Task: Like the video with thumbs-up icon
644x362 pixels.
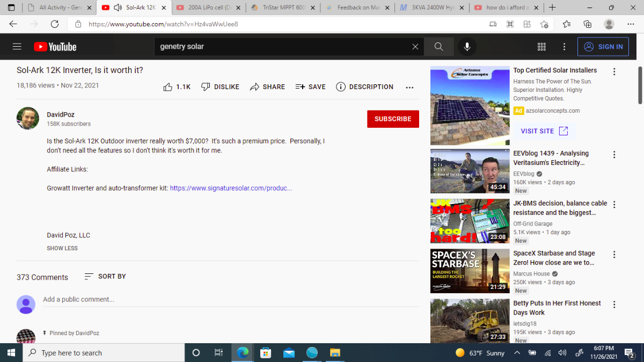Action: click(x=177, y=86)
